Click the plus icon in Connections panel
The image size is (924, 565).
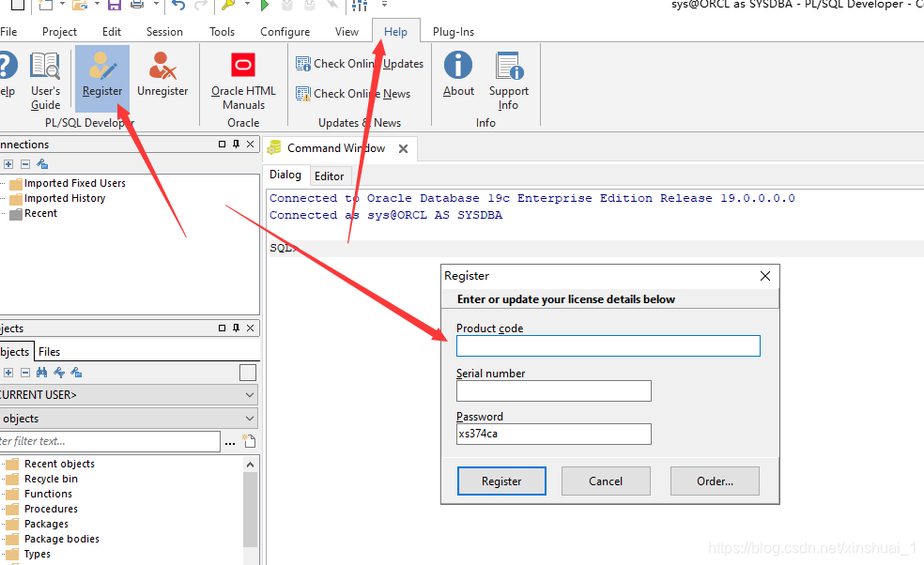(8, 164)
